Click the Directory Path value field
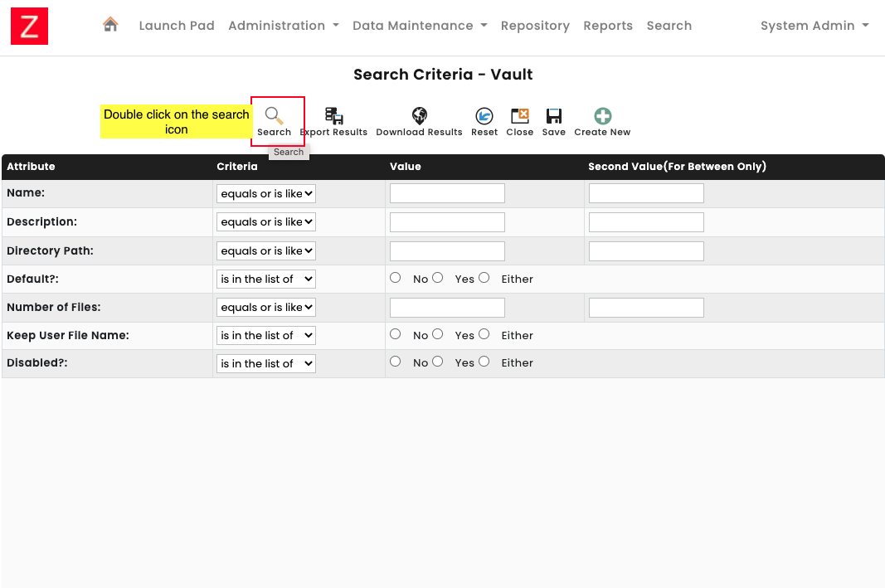This screenshot has height=588, width=885. pos(447,251)
